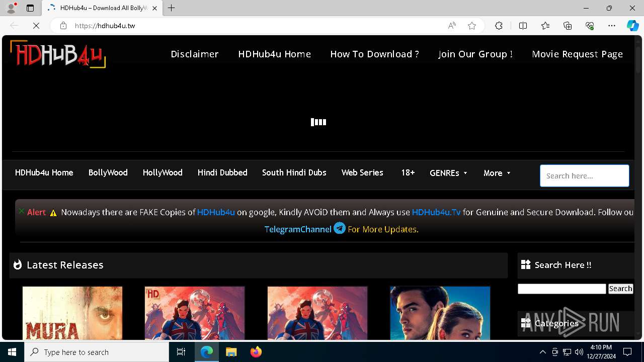Viewport: 644px width, 362px height.
Task: Launch Copilot sidebar icon
Action: coord(632,26)
